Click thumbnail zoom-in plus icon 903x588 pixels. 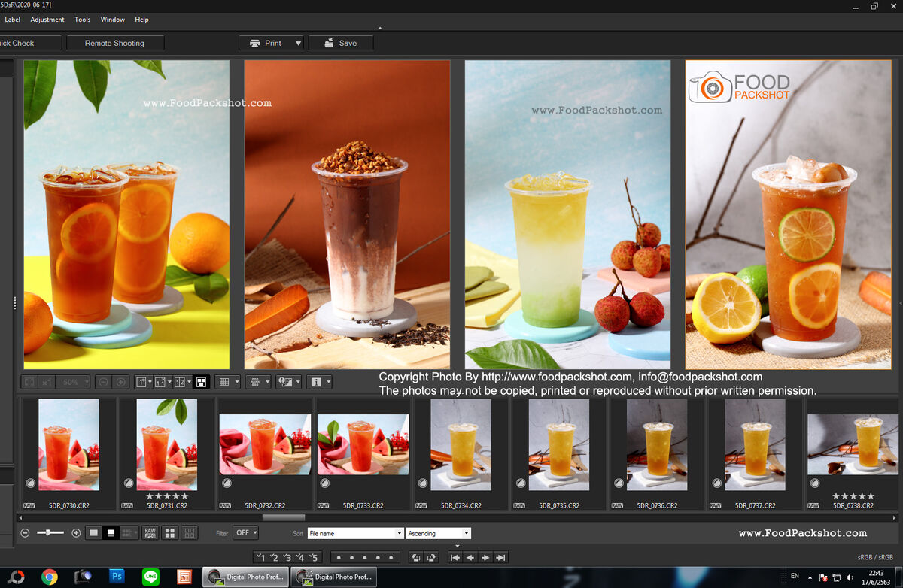pos(76,533)
